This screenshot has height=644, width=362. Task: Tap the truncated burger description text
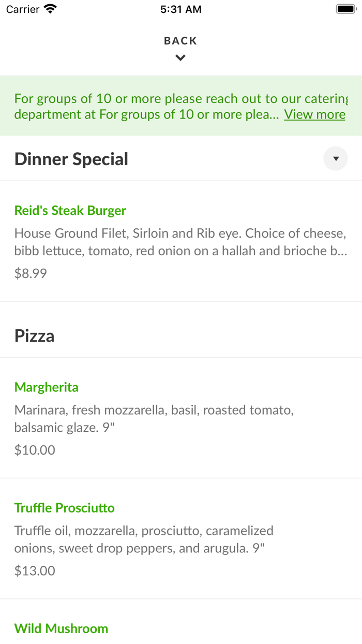coord(181,242)
